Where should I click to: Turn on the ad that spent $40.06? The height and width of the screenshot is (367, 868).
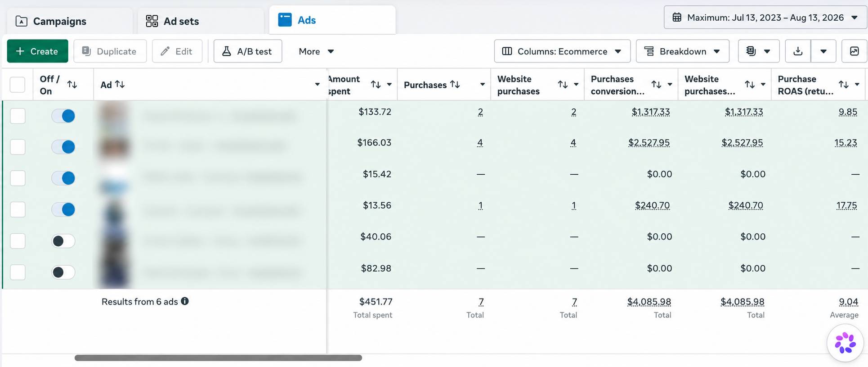point(63,241)
